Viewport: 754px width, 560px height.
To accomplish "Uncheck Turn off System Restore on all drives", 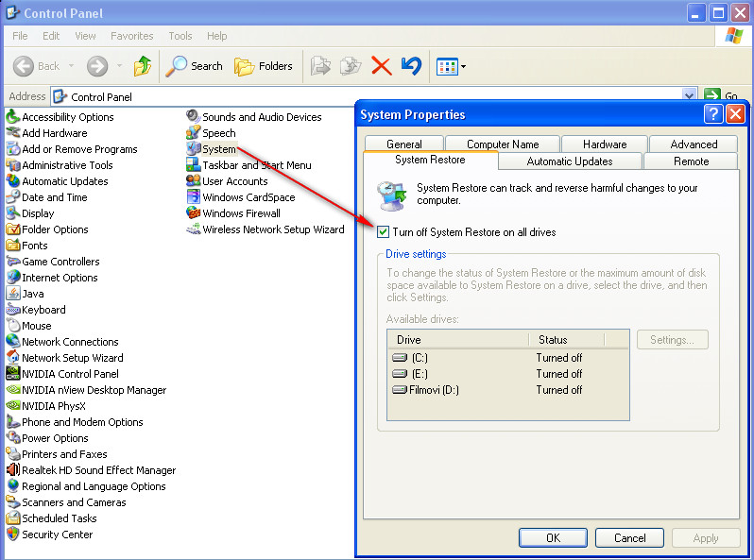I will 383,232.
